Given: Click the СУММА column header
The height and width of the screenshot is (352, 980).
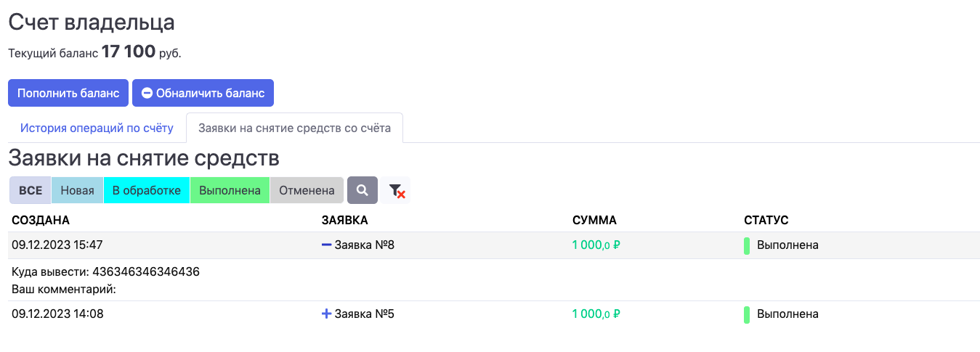Looking at the screenshot, I should pos(594,220).
